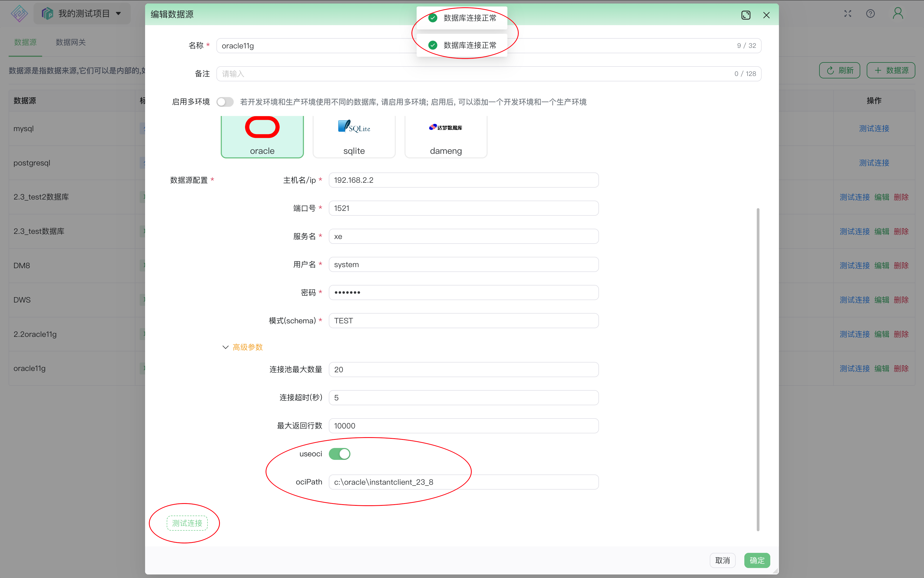Viewport: 924px width, 578px height.
Task: Enable the 启用多环境 toggle
Action: pos(225,102)
